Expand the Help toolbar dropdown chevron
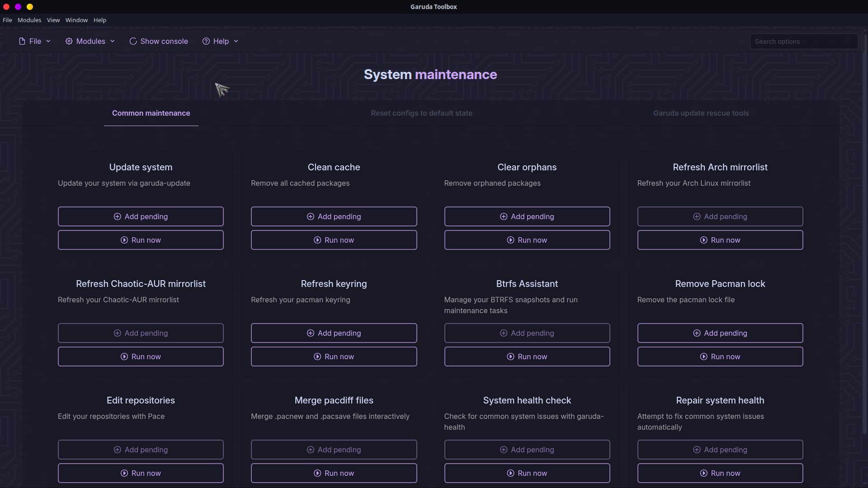The width and height of the screenshot is (868, 488). (236, 41)
